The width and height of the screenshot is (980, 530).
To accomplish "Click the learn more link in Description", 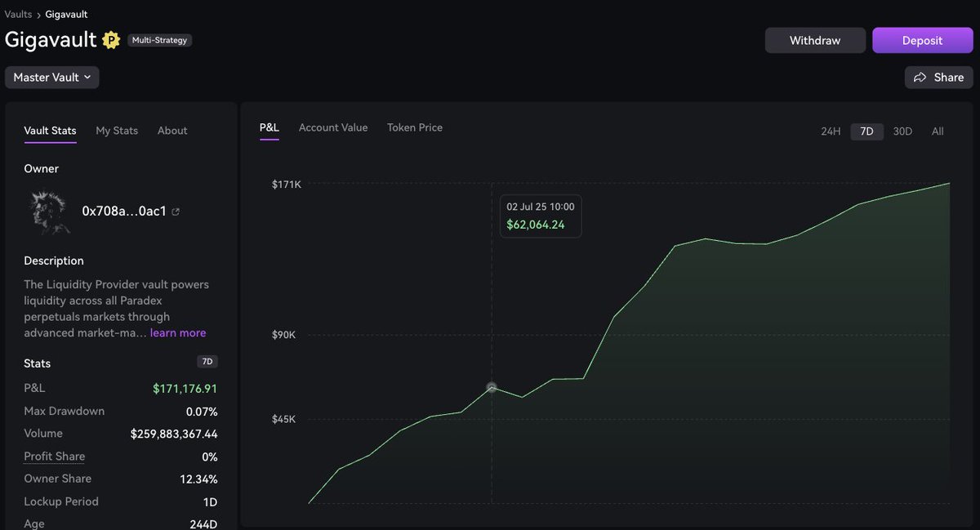I will click(178, 332).
